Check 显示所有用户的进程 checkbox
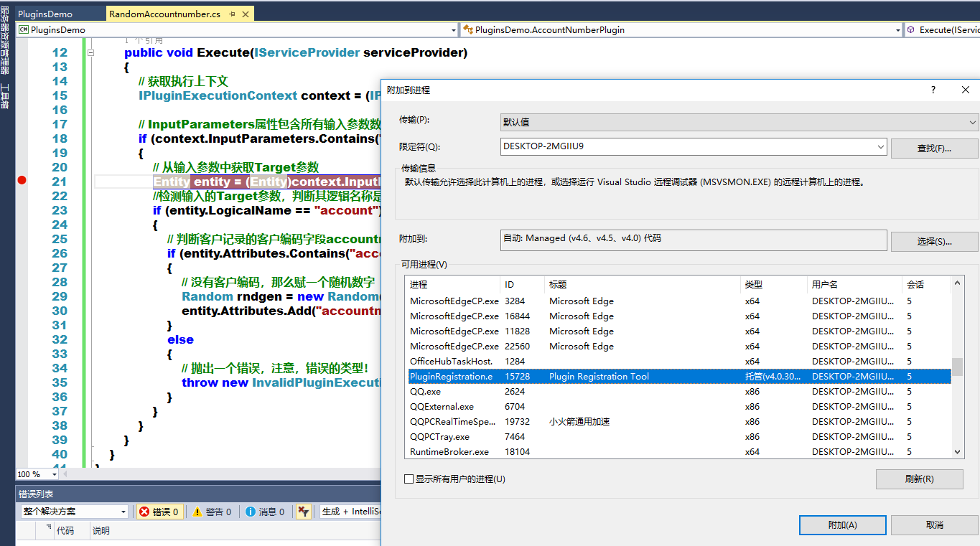 [x=409, y=479]
